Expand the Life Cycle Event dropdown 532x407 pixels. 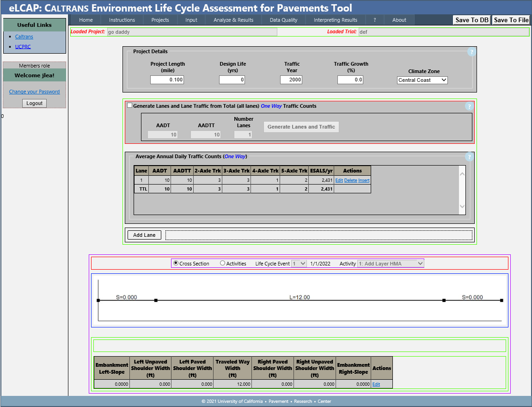click(299, 264)
